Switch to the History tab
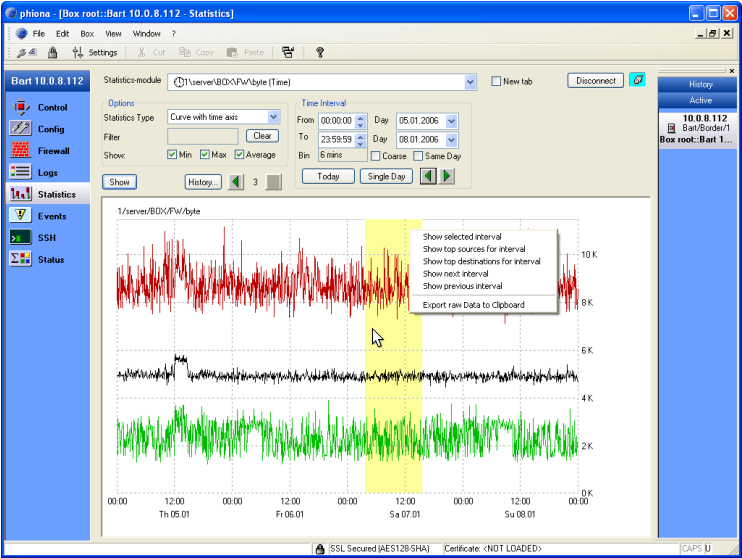Image resolution: width=742 pixels, height=558 pixels. pos(697,84)
